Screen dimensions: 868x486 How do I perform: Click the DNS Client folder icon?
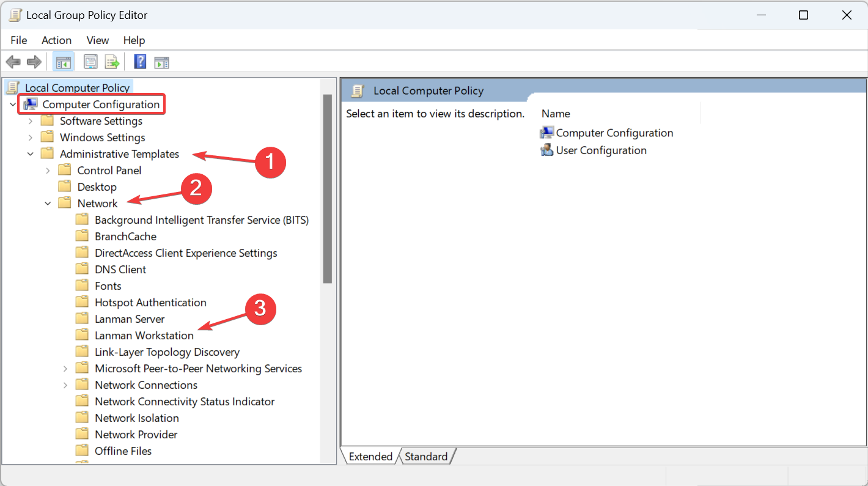click(x=82, y=269)
